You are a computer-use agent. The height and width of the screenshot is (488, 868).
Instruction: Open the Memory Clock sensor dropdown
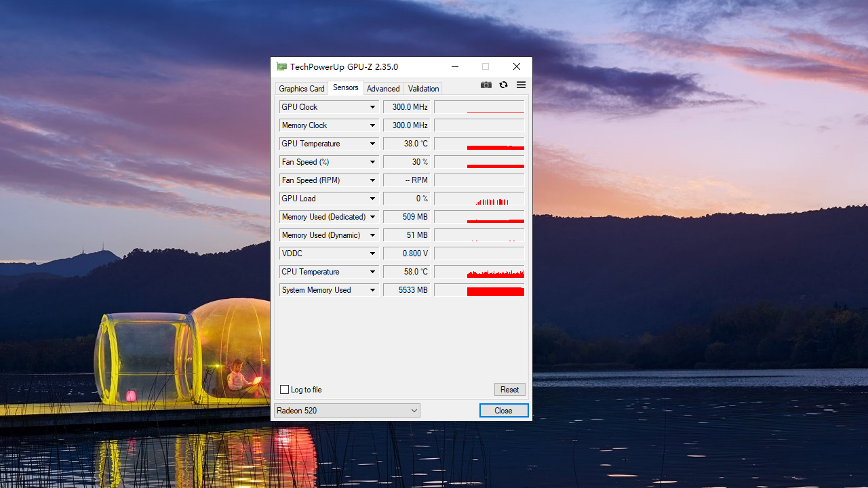point(372,125)
